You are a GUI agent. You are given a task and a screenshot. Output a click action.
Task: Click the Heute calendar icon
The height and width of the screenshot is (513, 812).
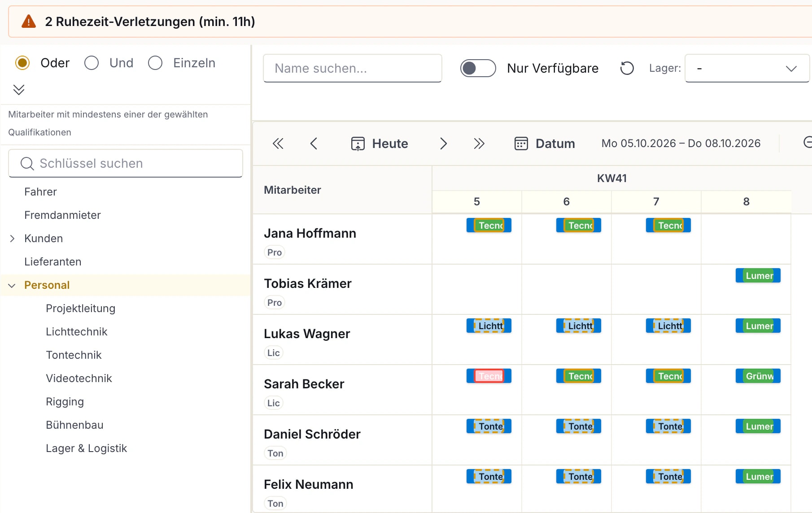coord(358,143)
